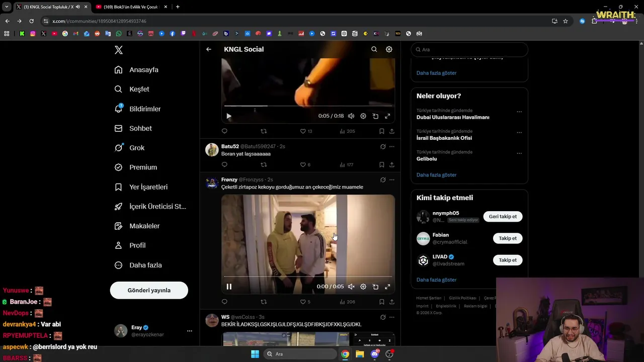This screenshot has width=644, height=362.
Task: Go back with the arrow beside KNGL Social
Action: point(209,49)
